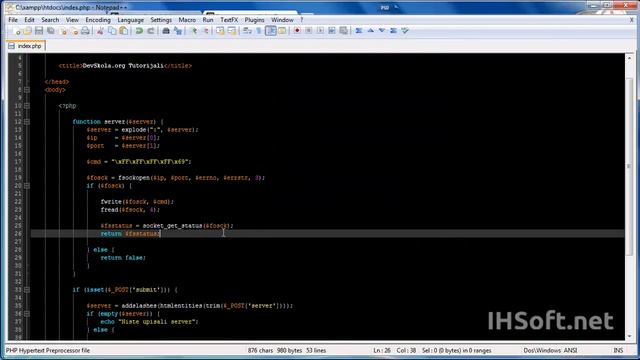This screenshot has width=640, height=360.
Task: Open the Macro menu
Action: (187, 20)
